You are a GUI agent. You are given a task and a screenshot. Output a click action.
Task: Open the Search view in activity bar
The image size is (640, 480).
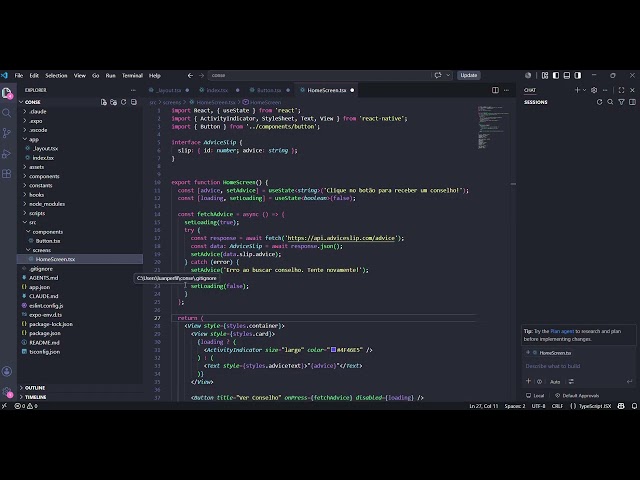click(7, 113)
